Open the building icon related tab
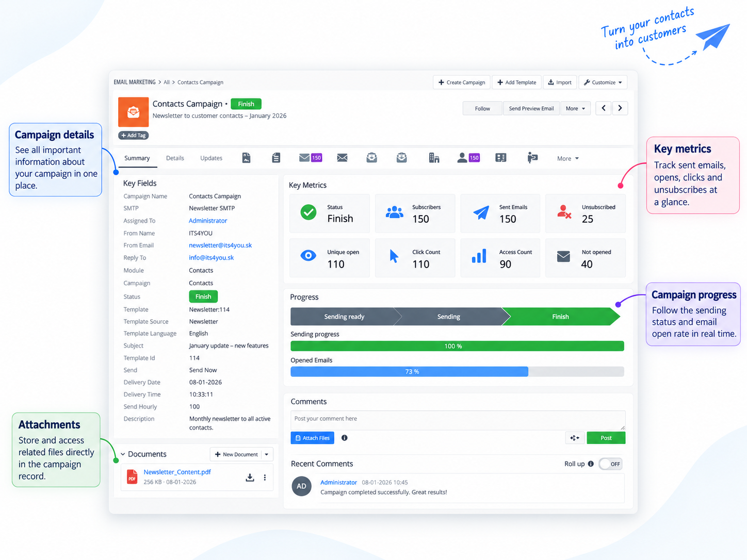This screenshot has height=560, width=747. [434, 158]
